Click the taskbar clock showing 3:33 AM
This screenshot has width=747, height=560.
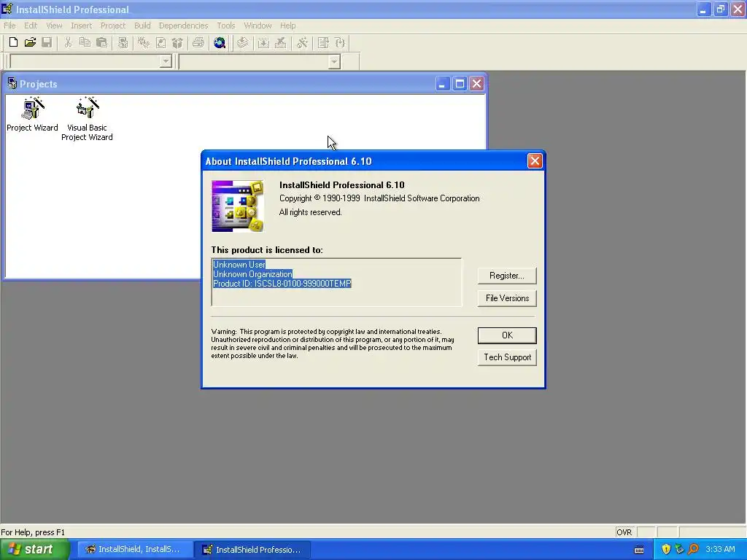(x=720, y=549)
